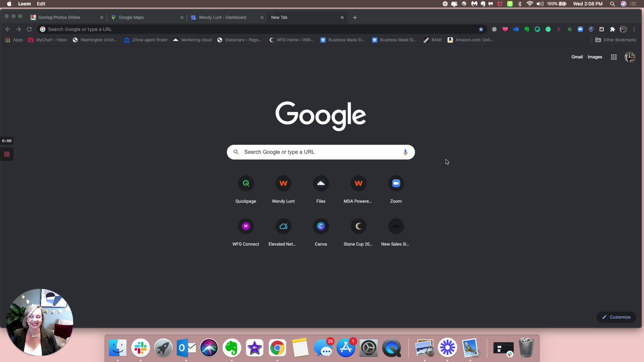Reload the page with refresh button
The image size is (644, 362).
[29, 29]
